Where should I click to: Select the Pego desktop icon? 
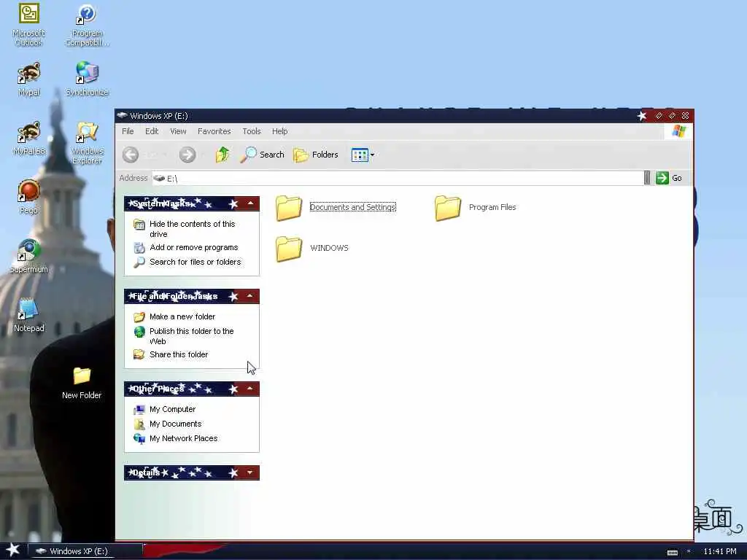tap(28, 197)
